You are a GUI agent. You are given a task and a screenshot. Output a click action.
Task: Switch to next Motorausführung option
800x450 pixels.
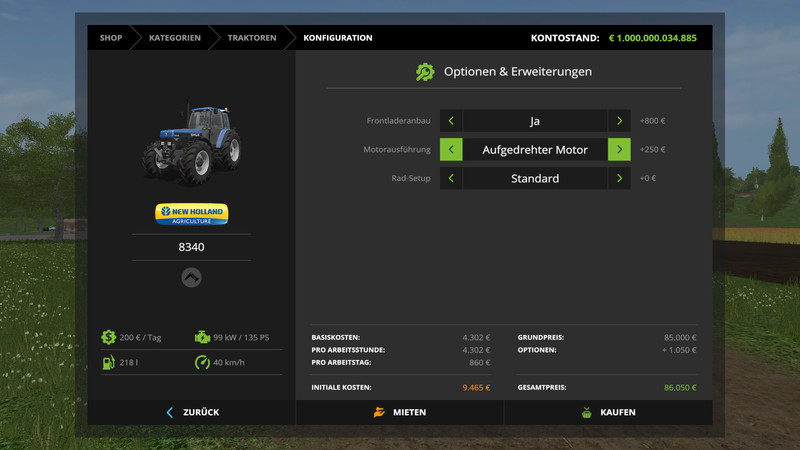coord(619,150)
